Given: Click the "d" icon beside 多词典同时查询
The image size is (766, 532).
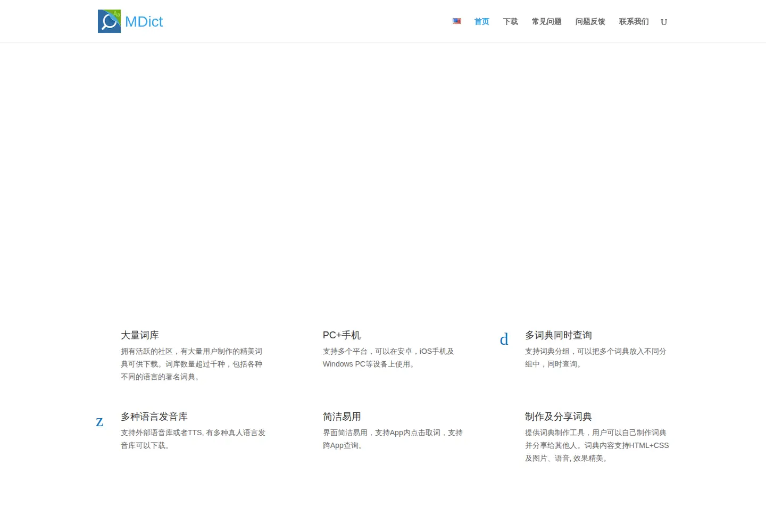Looking at the screenshot, I should tap(504, 339).
